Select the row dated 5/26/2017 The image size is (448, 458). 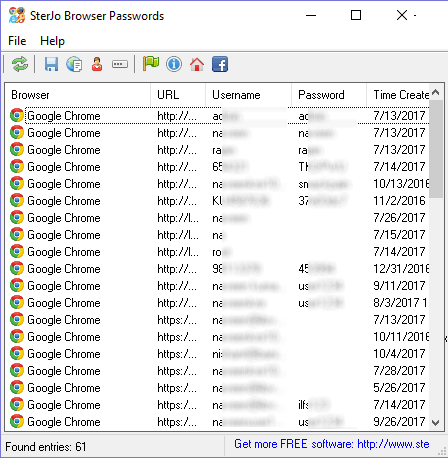pyautogui.click(x=217, y=388)
